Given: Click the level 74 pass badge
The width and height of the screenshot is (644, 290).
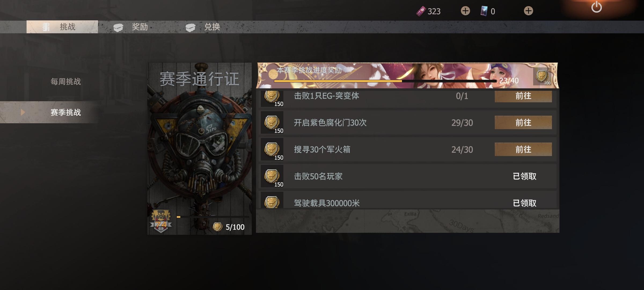Looking at the screenshot, I should pyautogui.click(x=161, y=221).
